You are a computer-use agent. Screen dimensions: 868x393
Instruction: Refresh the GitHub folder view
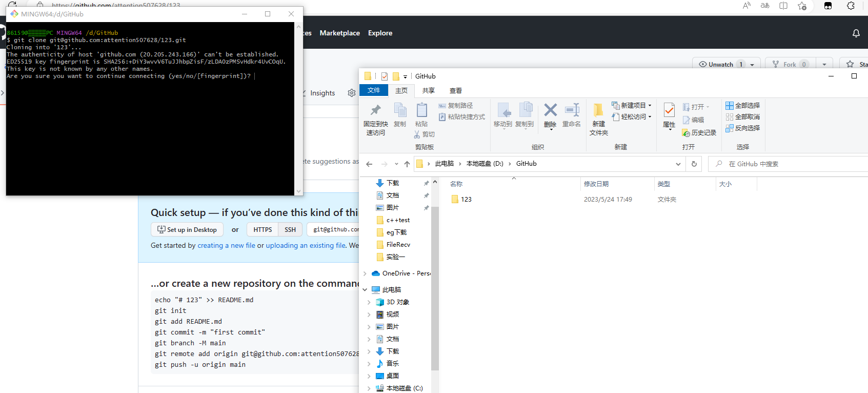[694, 164]
